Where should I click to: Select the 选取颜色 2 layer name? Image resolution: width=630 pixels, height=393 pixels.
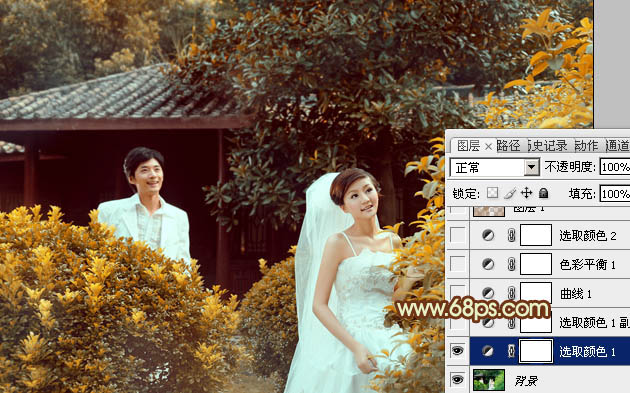coord(588,235)
